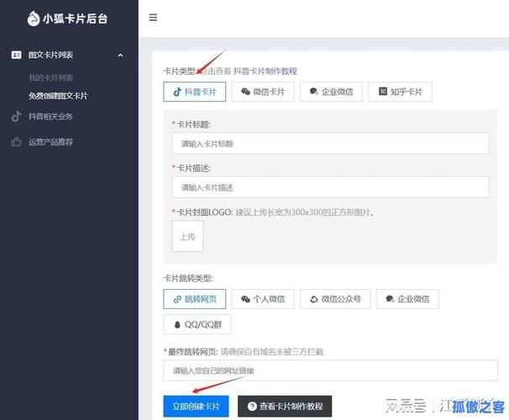Select 跳转网页 as jump type

click(195, 299)
